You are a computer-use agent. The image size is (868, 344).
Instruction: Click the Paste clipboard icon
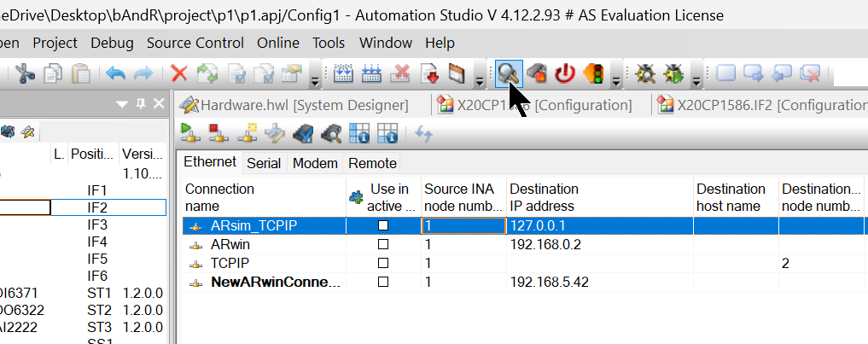click(x=81, y=73)
